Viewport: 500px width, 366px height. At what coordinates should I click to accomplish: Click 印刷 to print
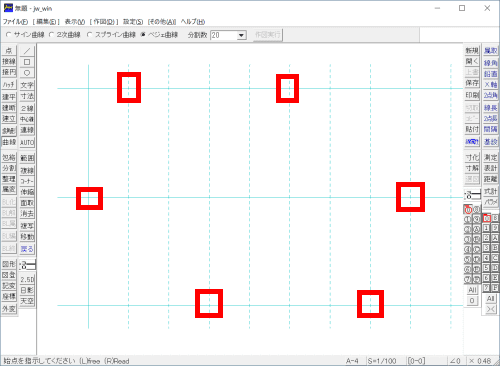[x=472, y=95]
